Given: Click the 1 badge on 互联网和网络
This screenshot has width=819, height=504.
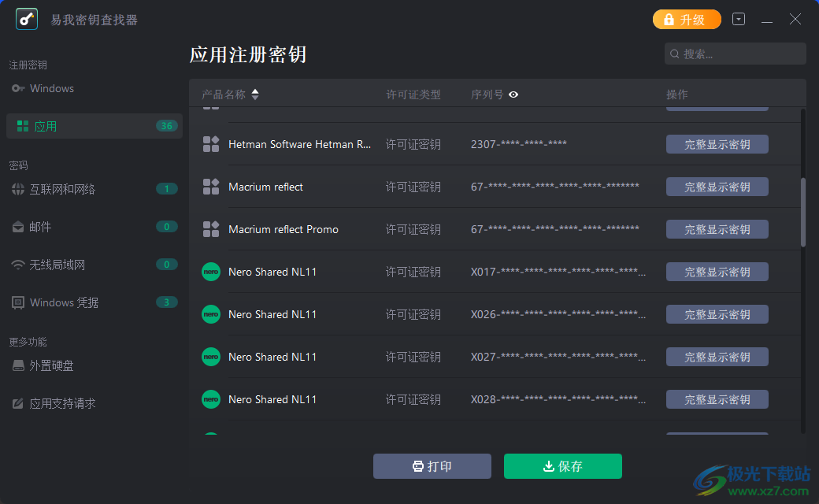Looking at the screenshot, I should [x=167, y=189].
